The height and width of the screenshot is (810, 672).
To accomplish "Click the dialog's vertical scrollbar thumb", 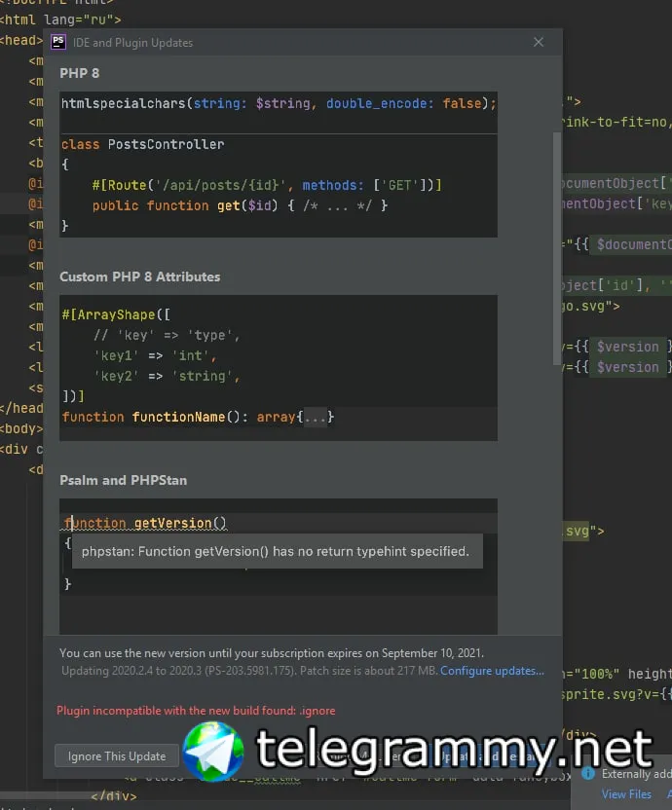I will pyautogui.click(x=557, y=248).
